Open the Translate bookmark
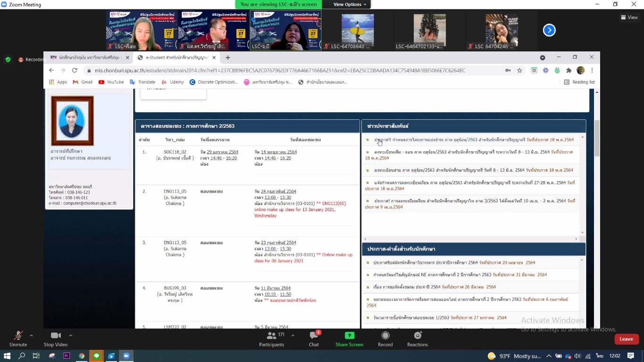644x362 pixels. (x=142, y=82)
